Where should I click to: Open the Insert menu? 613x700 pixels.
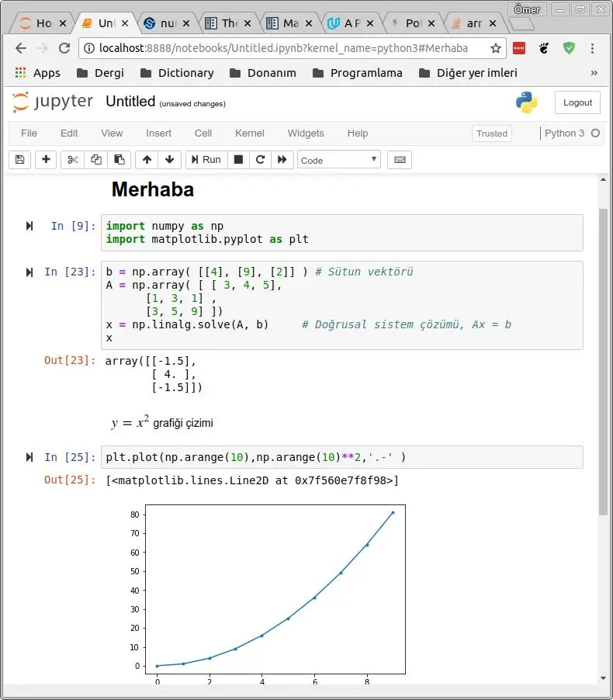pos(158,133)
